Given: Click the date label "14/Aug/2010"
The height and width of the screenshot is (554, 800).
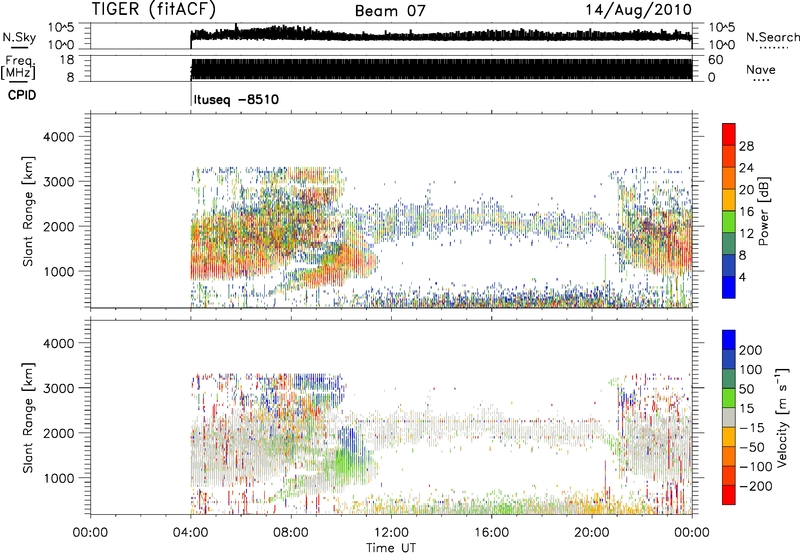Looking at the screenshot, I should (x=638, y=10).
